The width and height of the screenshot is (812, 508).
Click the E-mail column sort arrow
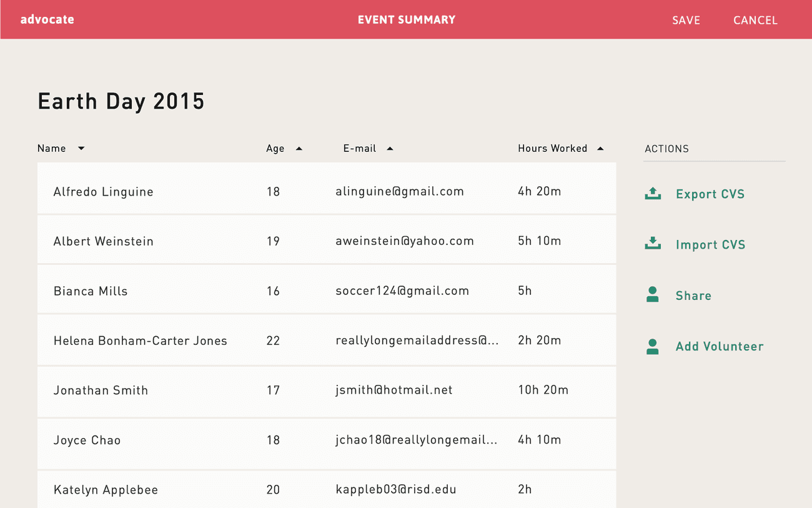pos(390,149)
